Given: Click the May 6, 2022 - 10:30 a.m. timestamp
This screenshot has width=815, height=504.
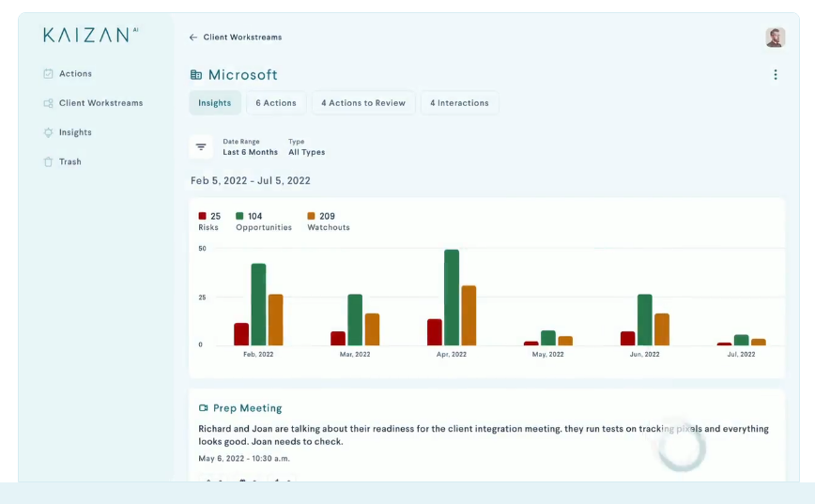Looking at the screenshot, I should 244,459.
